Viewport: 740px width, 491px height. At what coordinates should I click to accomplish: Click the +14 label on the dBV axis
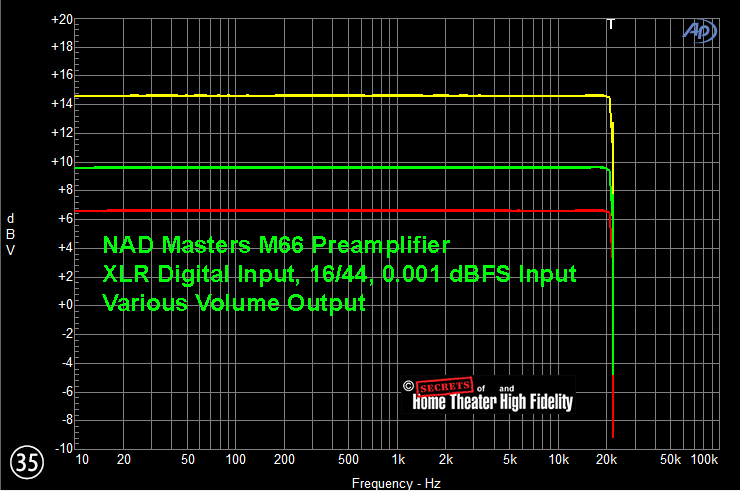tap(62, 103)
